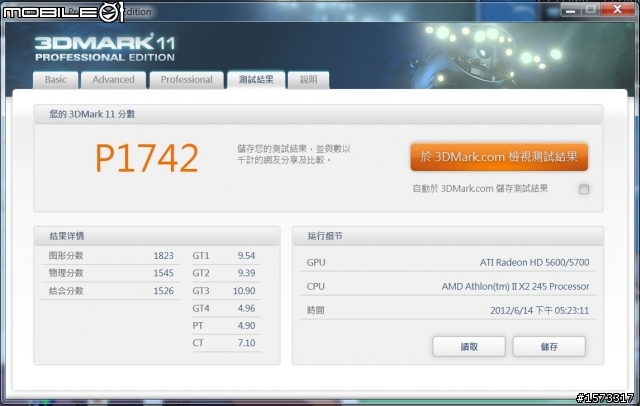Click the 您的 3DMark 11 分數 header
The width and height of the screenshot is (640, 406).
coord(318,114)
